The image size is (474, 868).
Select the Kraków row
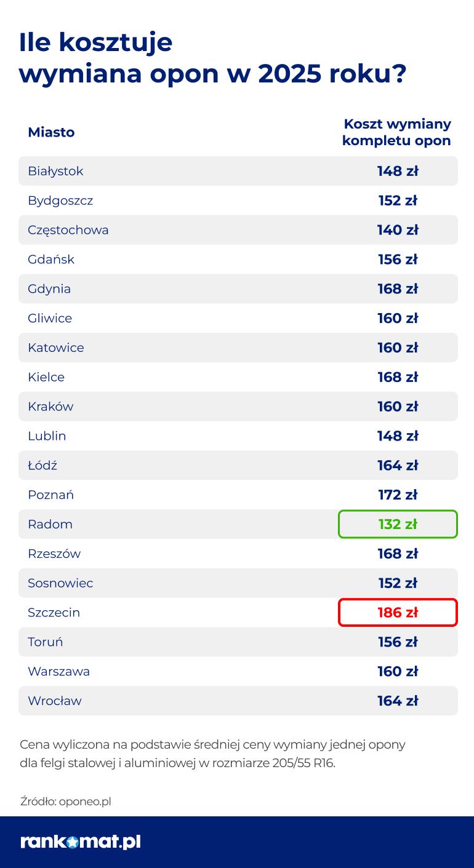[x=238, y=407]
